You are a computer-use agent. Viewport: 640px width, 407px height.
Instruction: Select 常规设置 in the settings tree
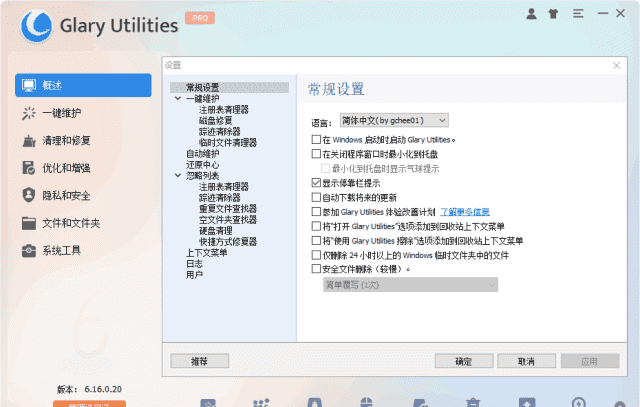point(202,87)
